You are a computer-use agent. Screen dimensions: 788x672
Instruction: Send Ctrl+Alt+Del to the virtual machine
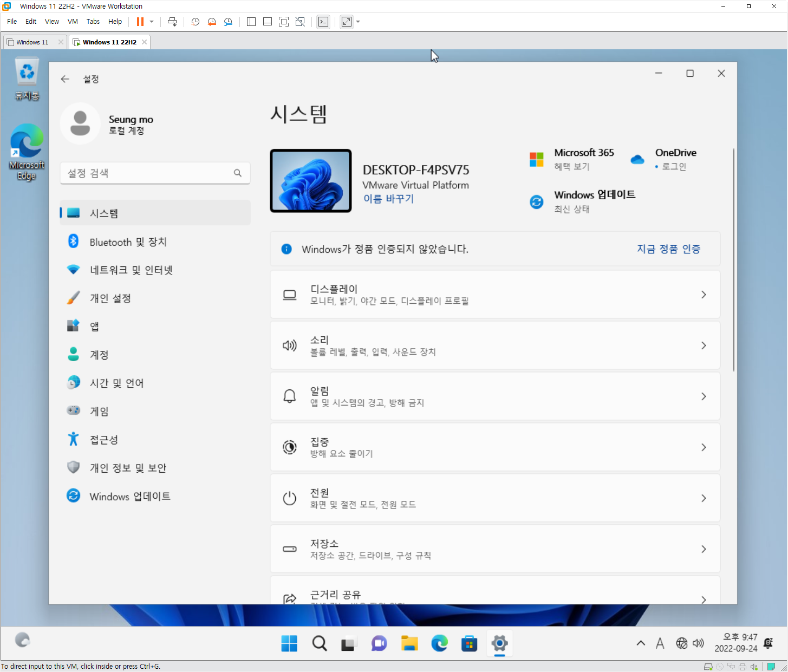(x=172, y=22)
